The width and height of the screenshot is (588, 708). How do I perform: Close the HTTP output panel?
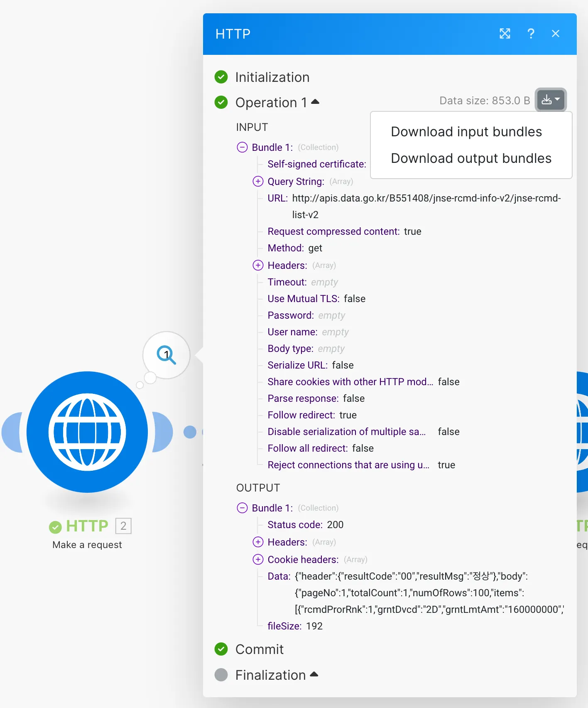click(x=556, y=34)
